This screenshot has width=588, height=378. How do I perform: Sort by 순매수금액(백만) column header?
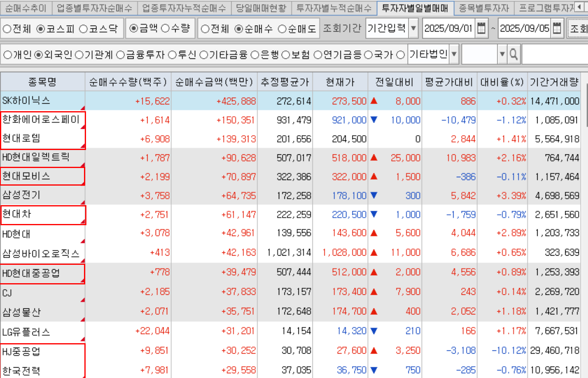(214, 82)
